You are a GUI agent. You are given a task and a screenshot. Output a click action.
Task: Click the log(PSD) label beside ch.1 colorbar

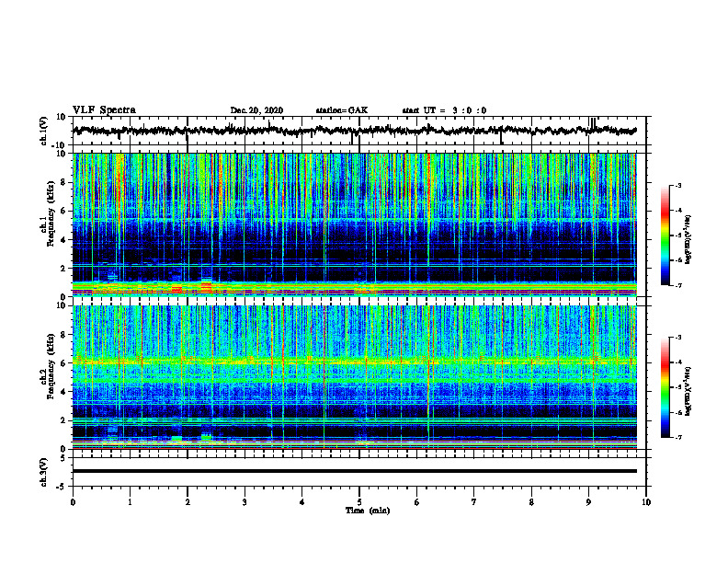coord(688,239)
